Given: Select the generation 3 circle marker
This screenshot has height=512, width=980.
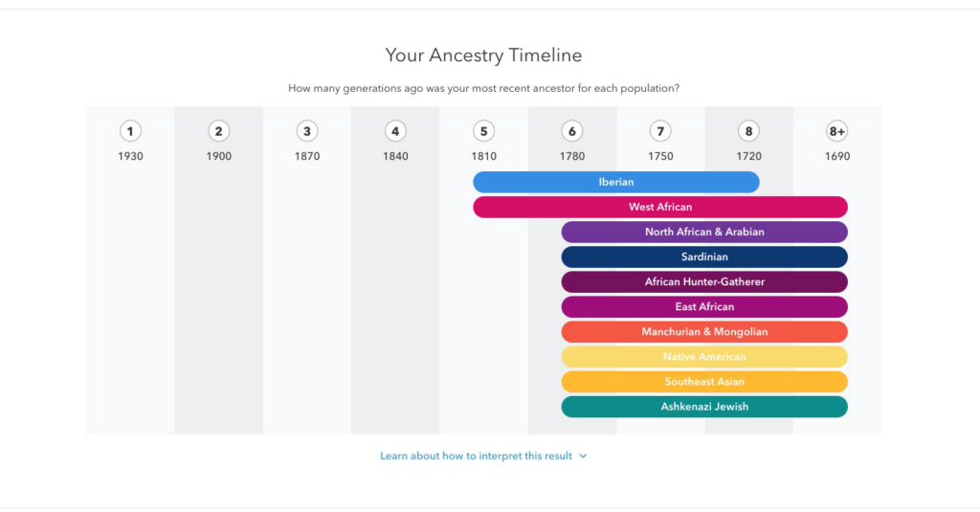Looking at the screenshot, I should tap(307, 132).
